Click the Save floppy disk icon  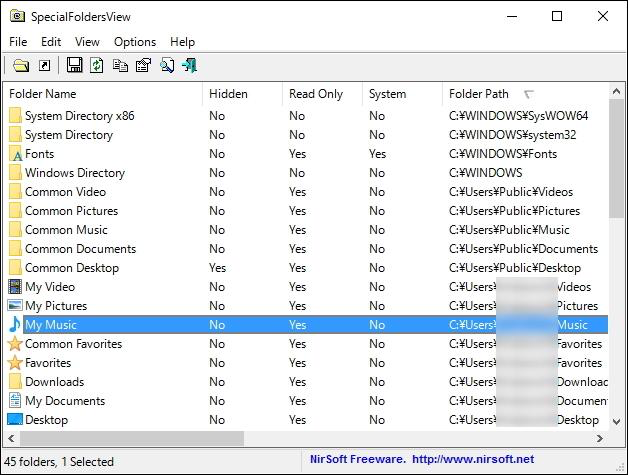(74, 66)
